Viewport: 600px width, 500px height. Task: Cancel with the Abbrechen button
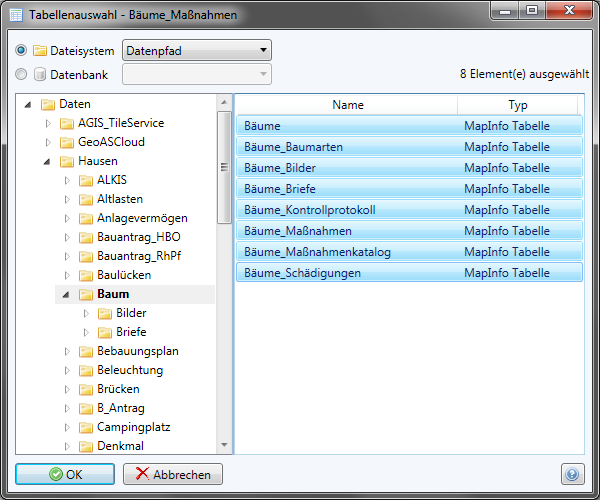point(173,474)
